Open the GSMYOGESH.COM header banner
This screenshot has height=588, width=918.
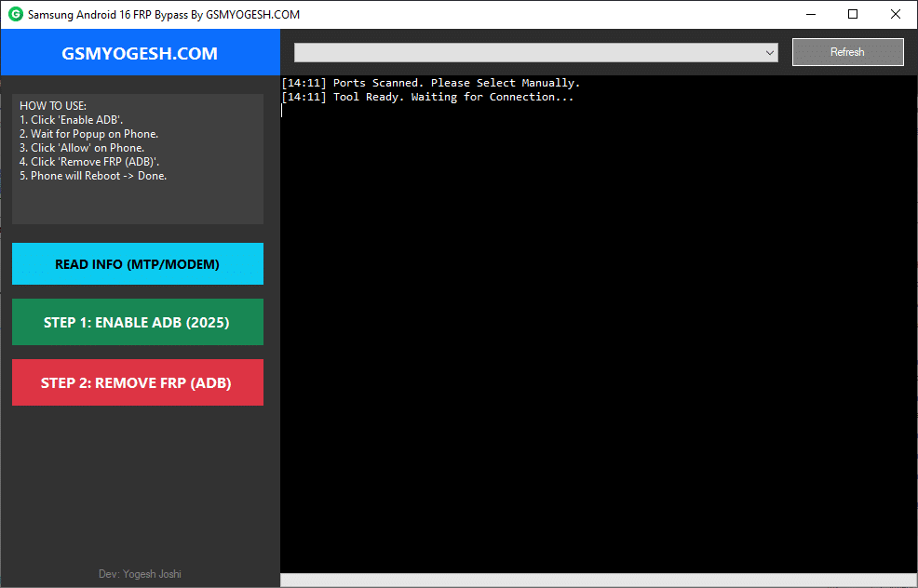[x=140, y=52]
